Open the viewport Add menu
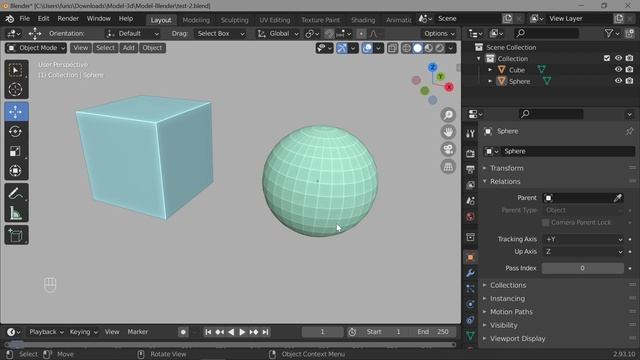Viewport: 640px width, 360px height. coord(129,48)
